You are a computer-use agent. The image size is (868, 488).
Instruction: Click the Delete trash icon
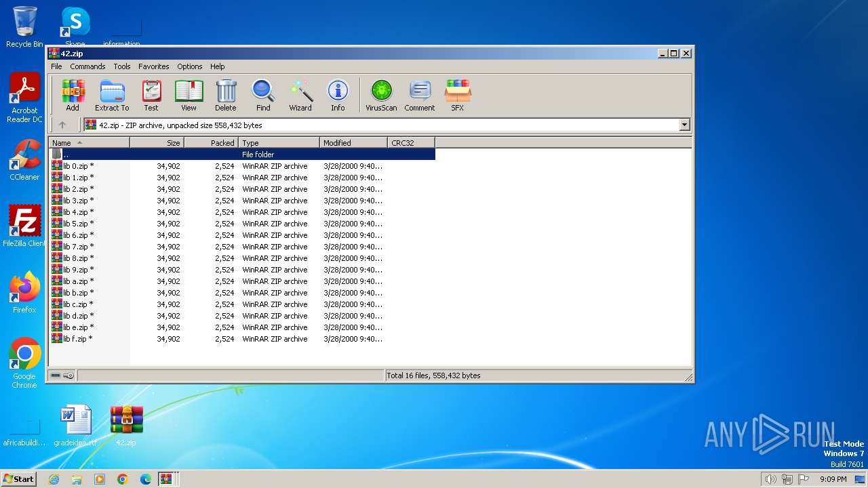point(226,95)
